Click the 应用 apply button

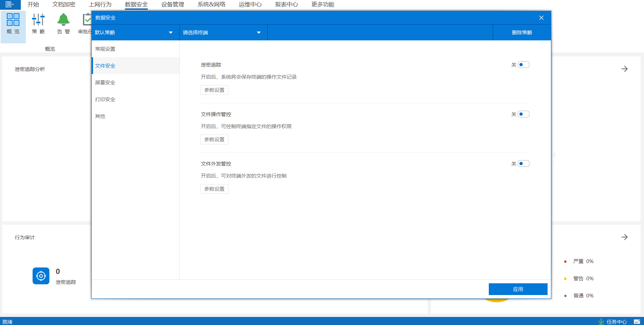[x=518, y=289]
